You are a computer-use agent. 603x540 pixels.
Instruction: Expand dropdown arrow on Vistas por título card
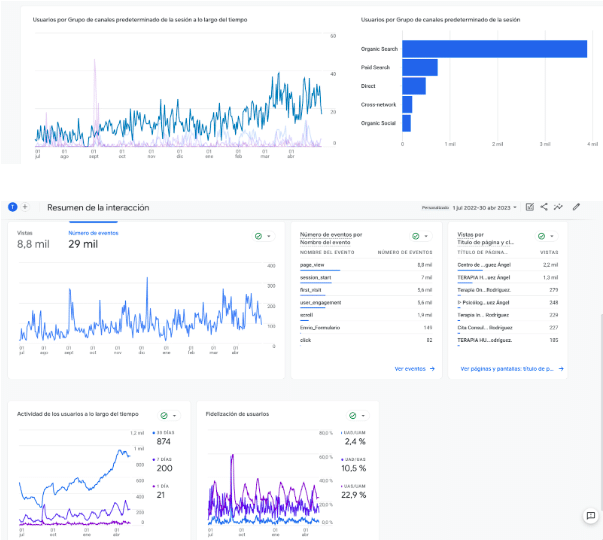[550, 236]
